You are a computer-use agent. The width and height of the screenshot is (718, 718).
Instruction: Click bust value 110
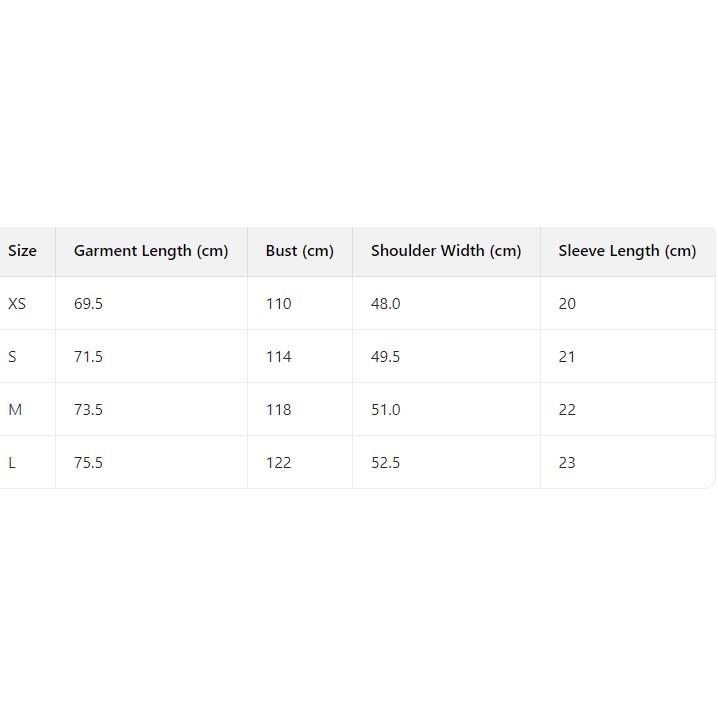click(278, 304)
